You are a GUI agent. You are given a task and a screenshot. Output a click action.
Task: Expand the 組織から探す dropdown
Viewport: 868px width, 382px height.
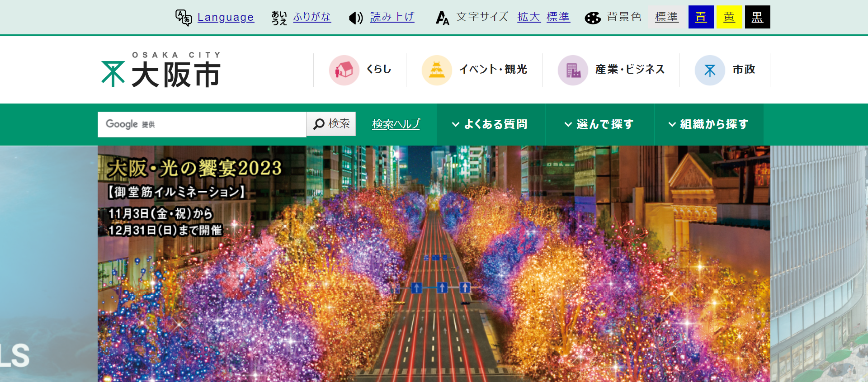coord(709,124)
